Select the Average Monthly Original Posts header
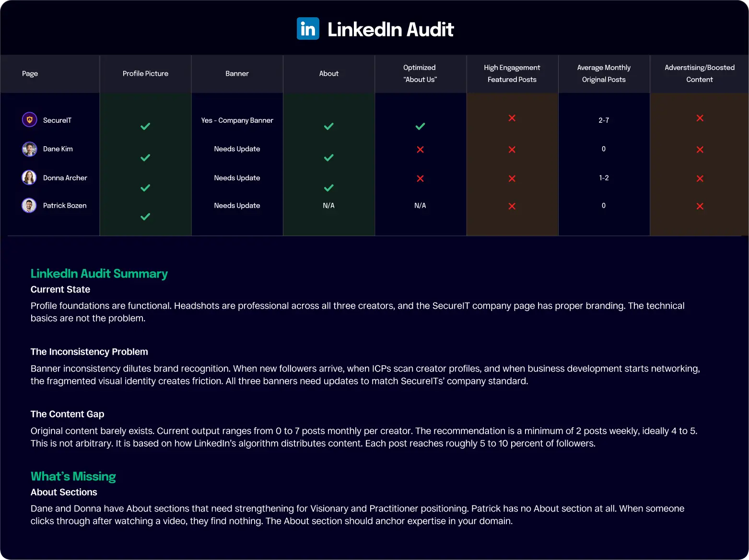 (604, 73)
